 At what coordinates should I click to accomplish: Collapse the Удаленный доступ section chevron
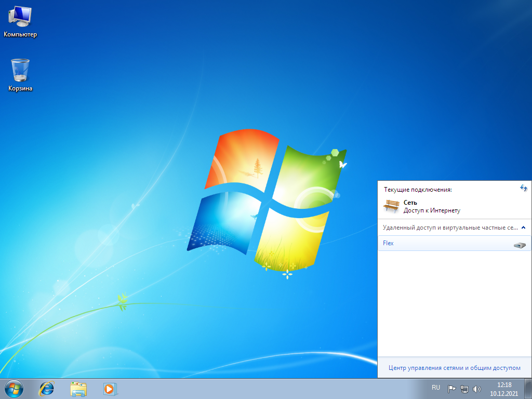pos(524,228)
